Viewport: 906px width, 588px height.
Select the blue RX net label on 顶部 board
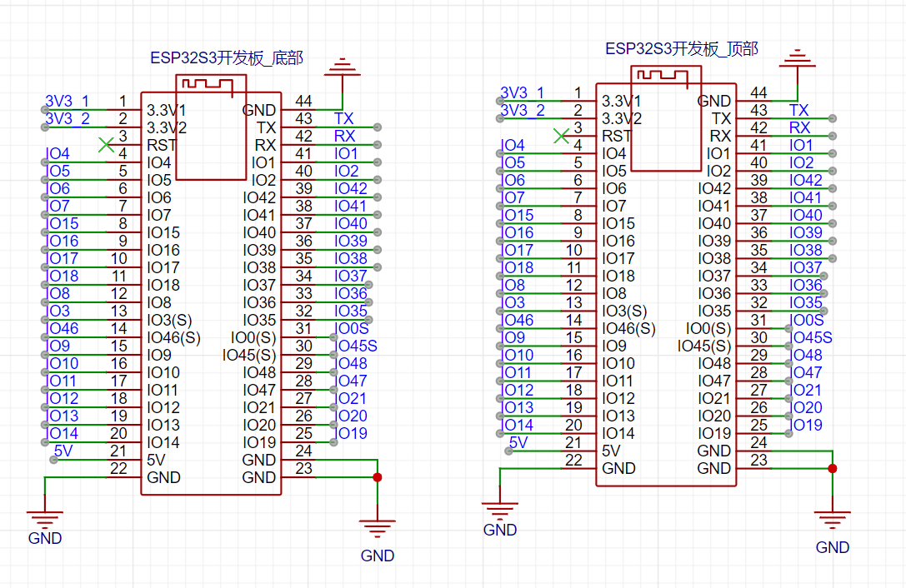point(800,127)
